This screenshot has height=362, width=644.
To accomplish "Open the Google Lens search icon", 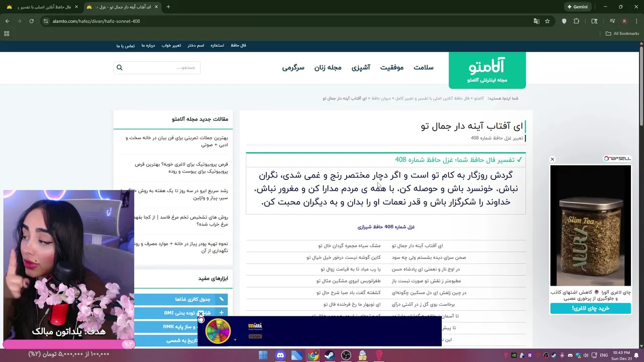I will point(594,21).
